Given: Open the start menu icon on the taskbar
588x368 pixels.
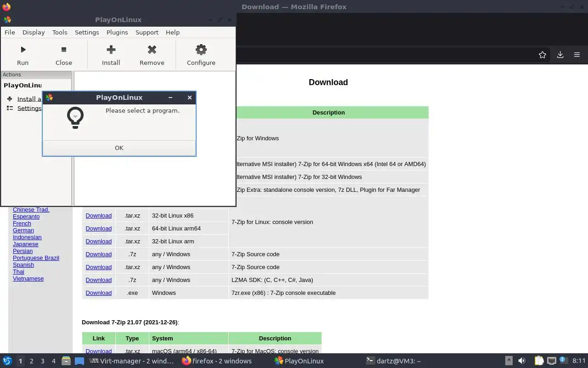Looking at the screenshot, I should [7, 361].
